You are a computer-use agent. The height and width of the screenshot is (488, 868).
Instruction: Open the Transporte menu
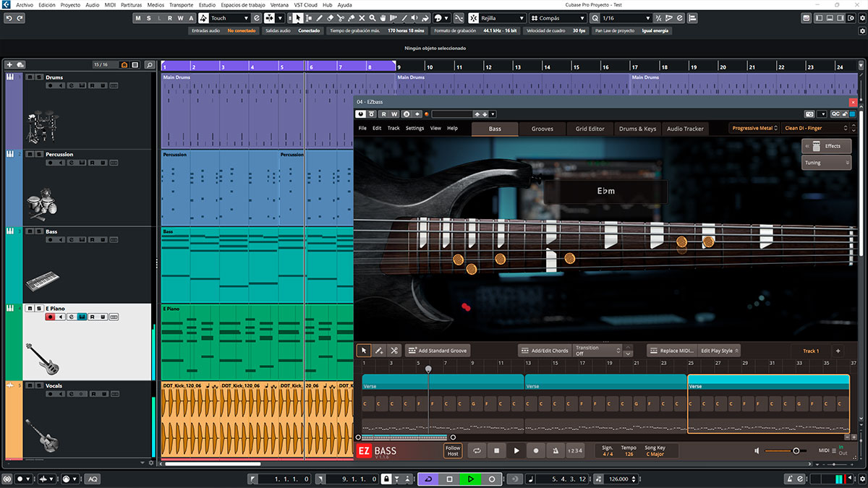182,4
